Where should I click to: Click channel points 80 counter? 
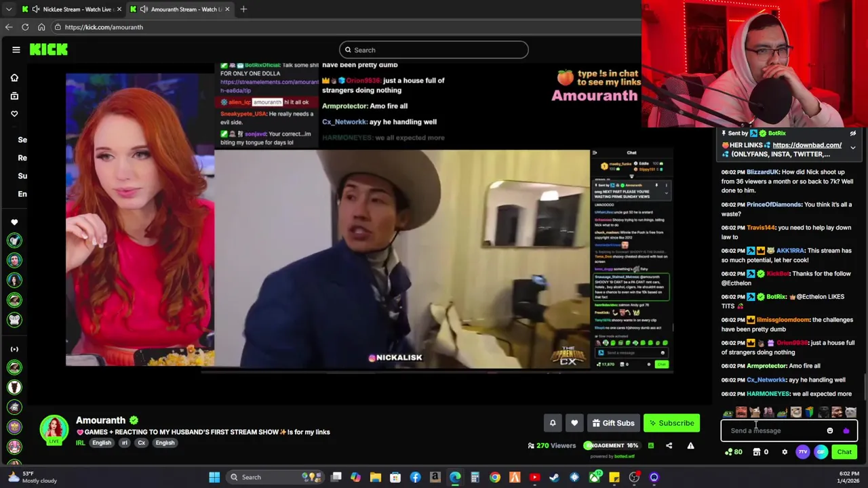(733, 452)
